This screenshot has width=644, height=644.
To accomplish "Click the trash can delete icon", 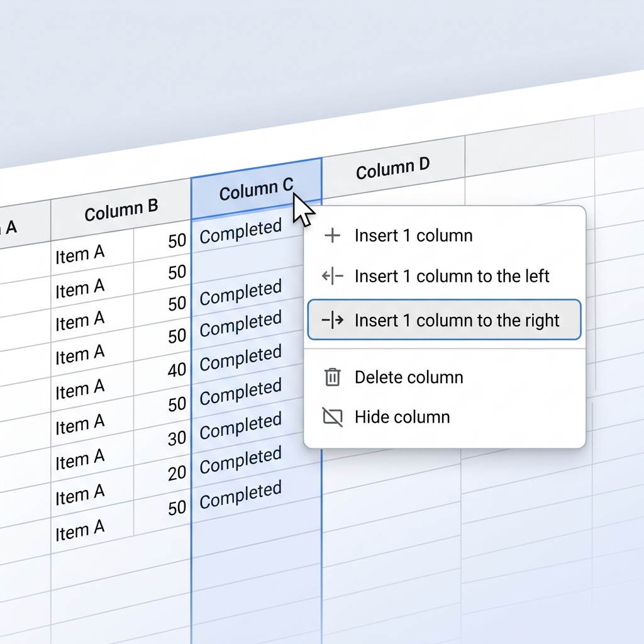I will pos(332,377).
